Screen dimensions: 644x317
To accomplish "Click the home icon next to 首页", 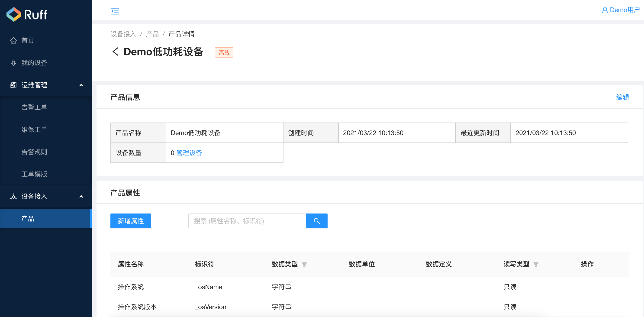I will (13, 41).
